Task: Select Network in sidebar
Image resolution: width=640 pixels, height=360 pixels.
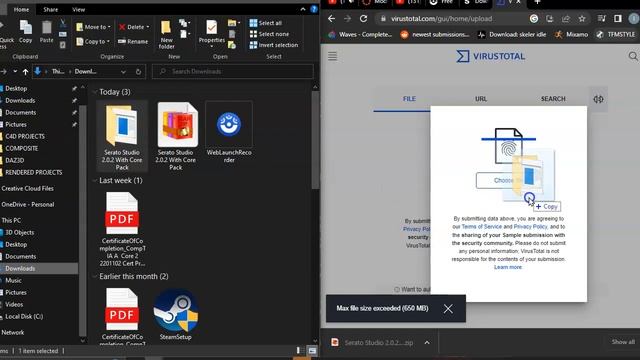Action: point(13,332)
